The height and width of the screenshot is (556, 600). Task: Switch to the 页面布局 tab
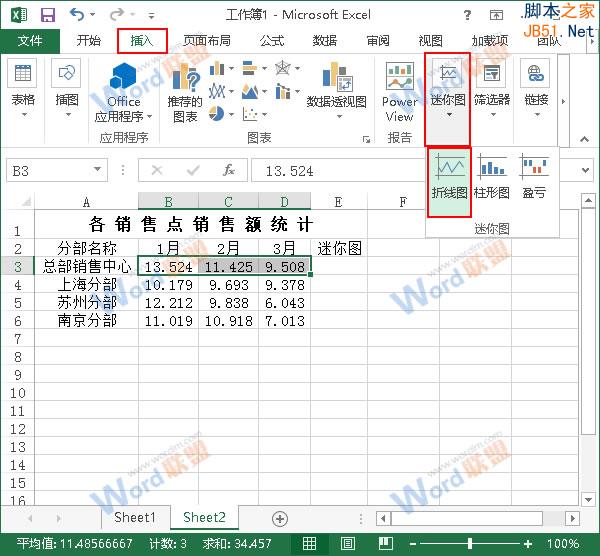pos(207,41)
